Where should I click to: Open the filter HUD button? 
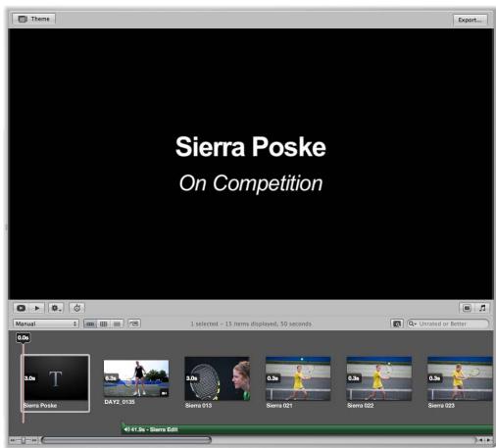(397, 324)
